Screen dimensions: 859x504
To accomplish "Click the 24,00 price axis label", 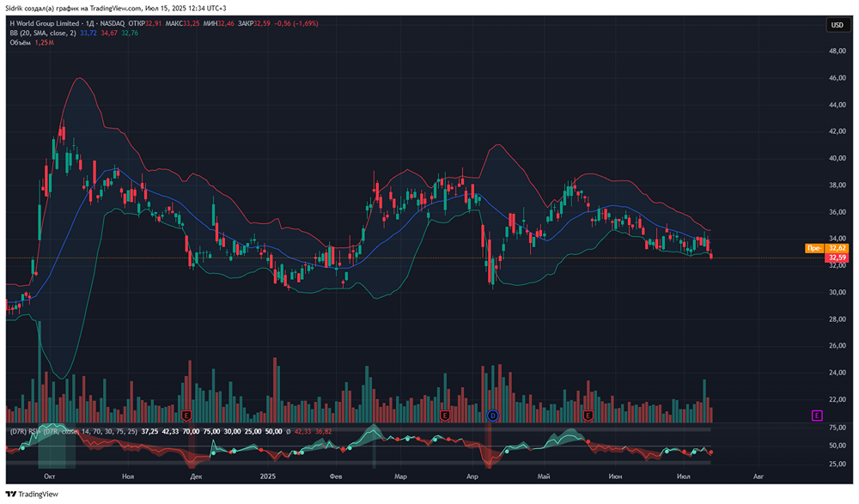I will (837, 373).
